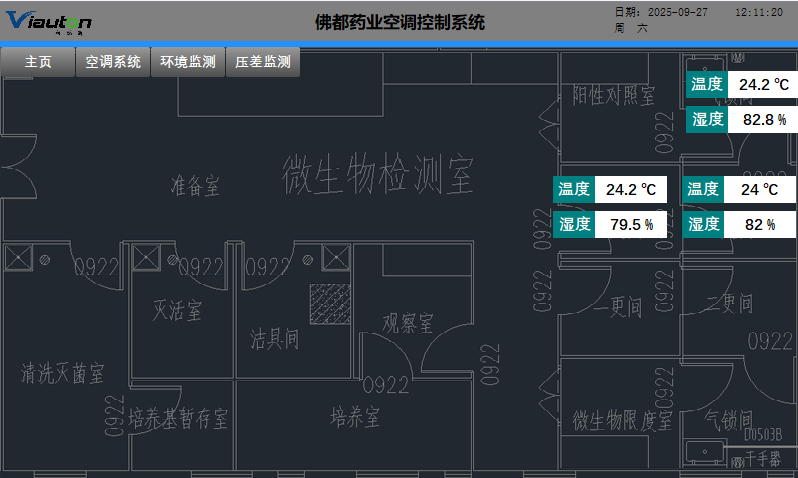This screenshot has width=798, height=478.
Task: Open the 主页 tab
Action: click(38, 62)
